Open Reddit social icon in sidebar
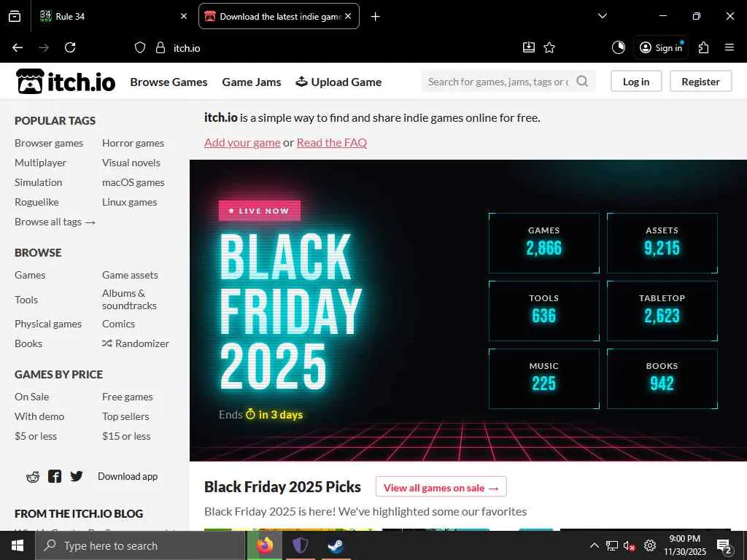This screenshot has height=560, width=747. (x=33, y=477)
